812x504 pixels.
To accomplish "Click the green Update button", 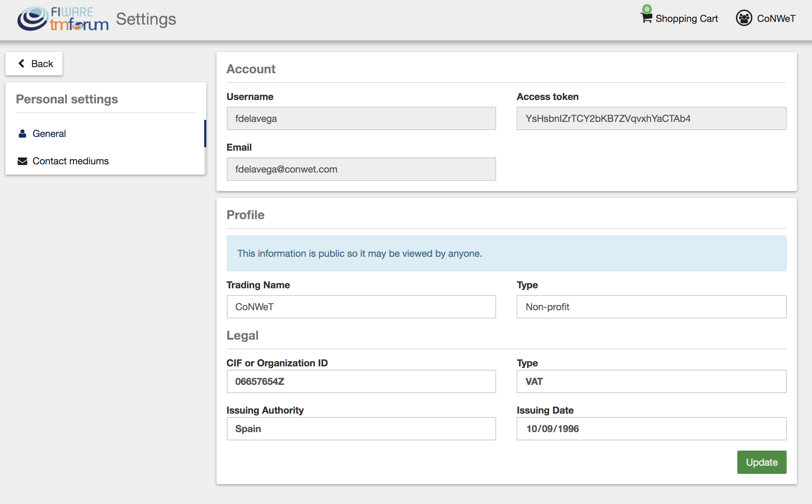I will (762, 462).
